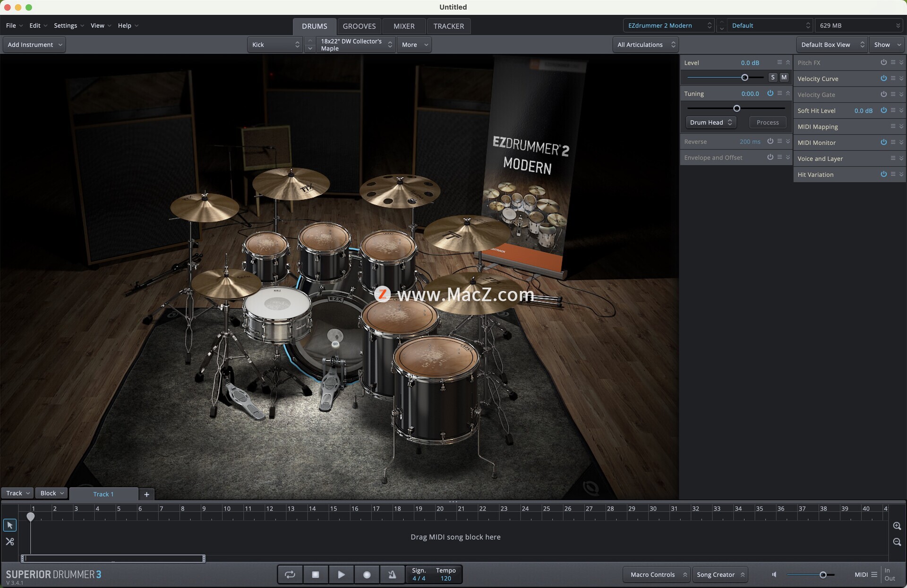This screenshot has height=588, width=907.
Task: Open the Hit Variation section menu icon
Action: 893,174
